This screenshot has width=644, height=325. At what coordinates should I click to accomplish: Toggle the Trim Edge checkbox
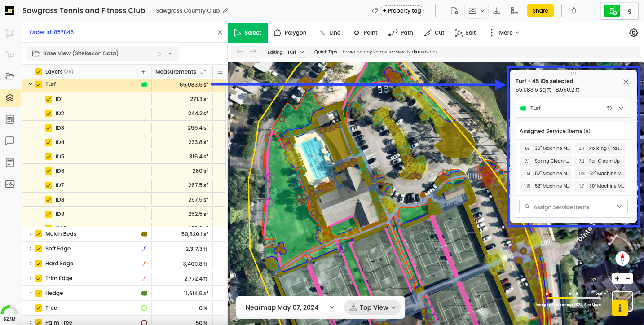click(39, 278)
